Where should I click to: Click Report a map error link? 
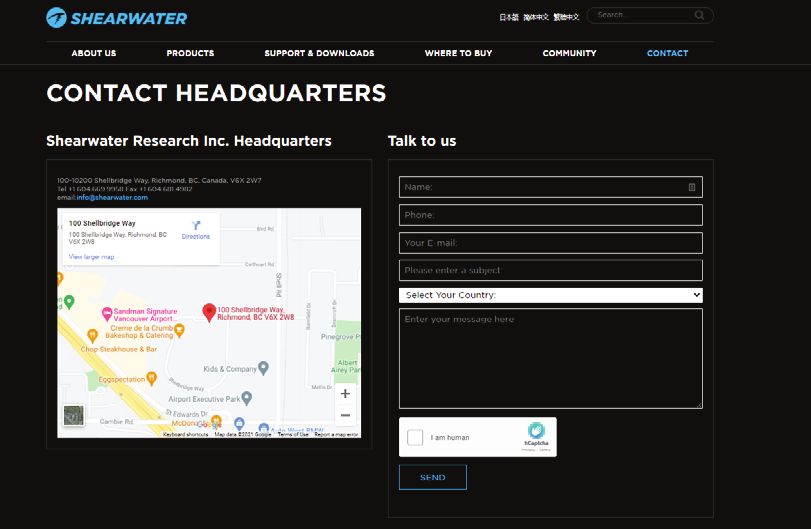(x=336, y=434)
